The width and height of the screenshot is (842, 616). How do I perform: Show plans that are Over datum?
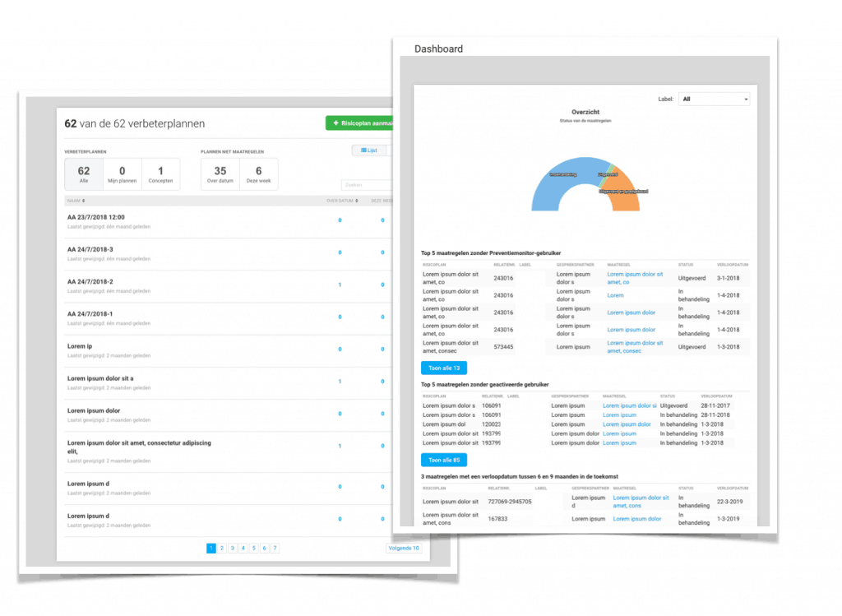pyautogui.click(x=220, y=174)
